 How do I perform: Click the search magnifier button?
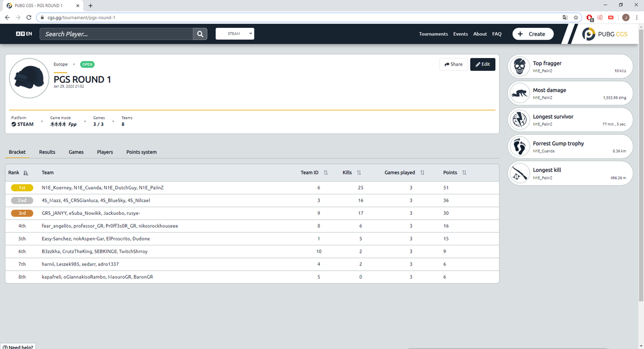coord(200,34)
